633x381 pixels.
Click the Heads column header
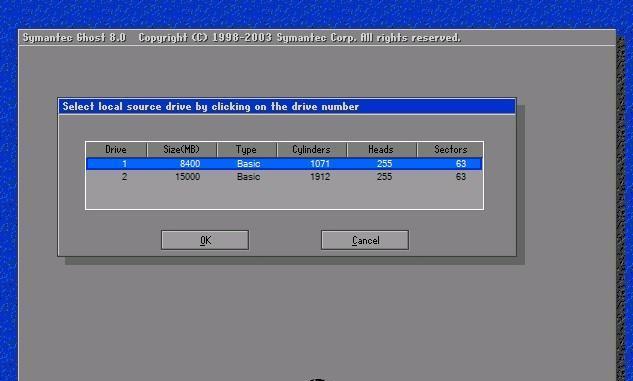pos(381,150)
